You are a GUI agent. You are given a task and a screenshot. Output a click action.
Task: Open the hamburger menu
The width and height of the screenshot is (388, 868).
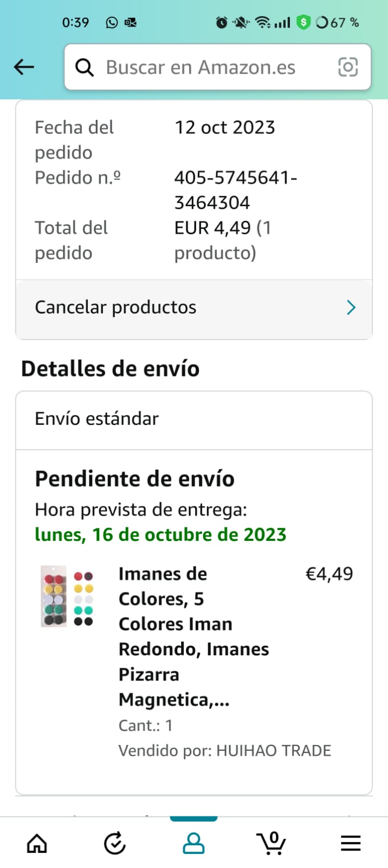click(x=351, y=843)
